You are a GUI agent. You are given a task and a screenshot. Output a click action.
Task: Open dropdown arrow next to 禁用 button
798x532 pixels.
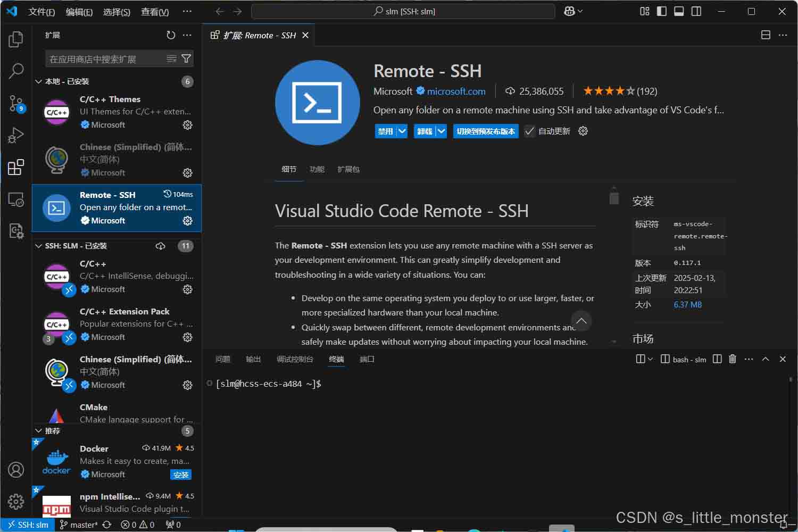click(402, 131)
